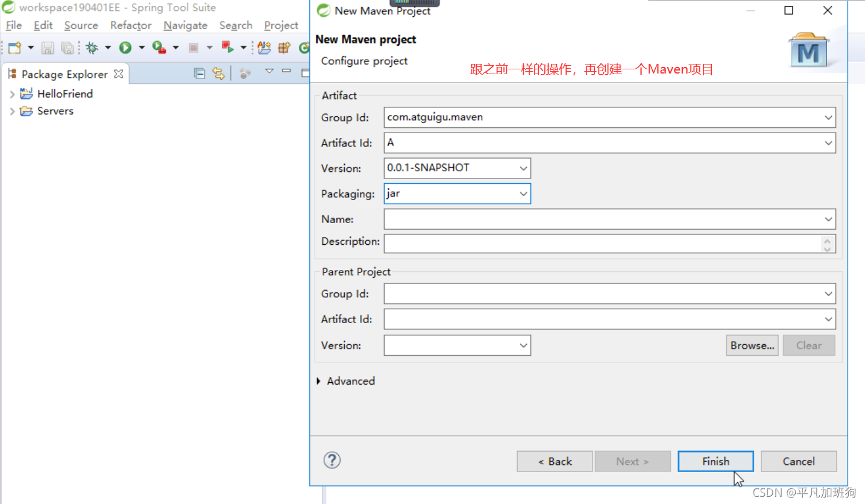Image resolution: width=865 pixels, height=504 pixels.
Task: Open the Edit menu
Action: [x=43, y=25]
